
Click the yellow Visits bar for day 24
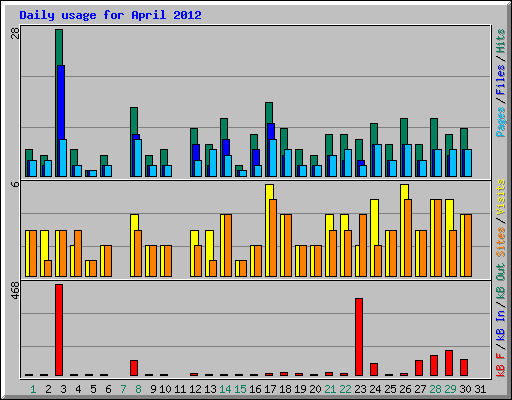click(x=374, y=222)
